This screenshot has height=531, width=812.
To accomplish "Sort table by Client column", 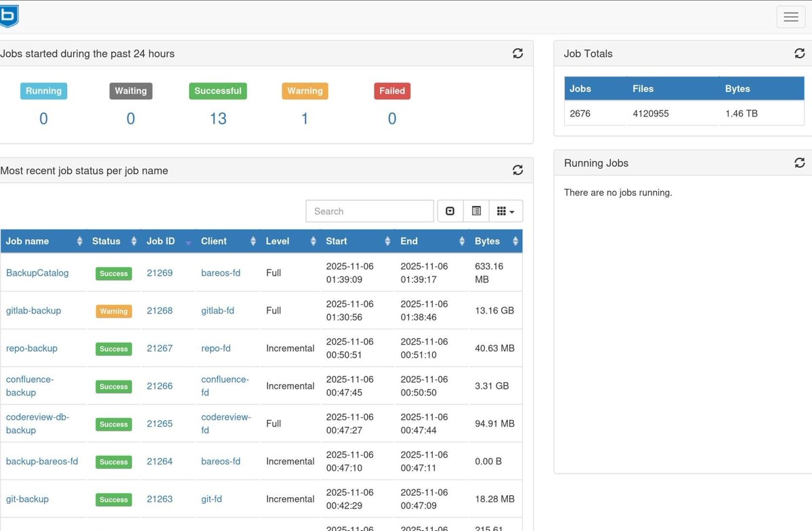I will (x=228, y=241).
